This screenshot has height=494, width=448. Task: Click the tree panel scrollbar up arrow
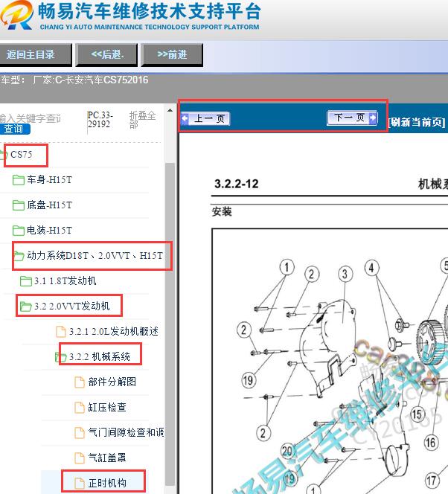pyautogui.click(x=170, y=110)
